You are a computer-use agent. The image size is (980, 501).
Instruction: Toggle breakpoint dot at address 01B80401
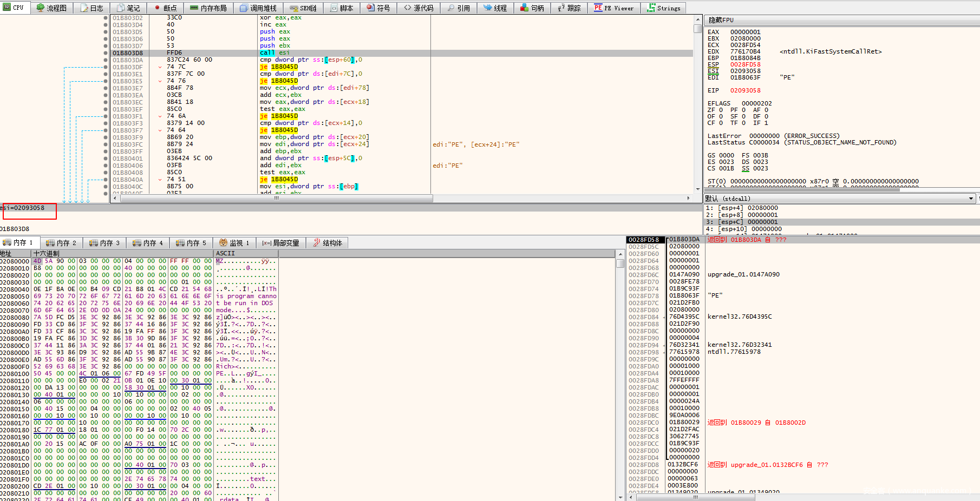(106, 159)
